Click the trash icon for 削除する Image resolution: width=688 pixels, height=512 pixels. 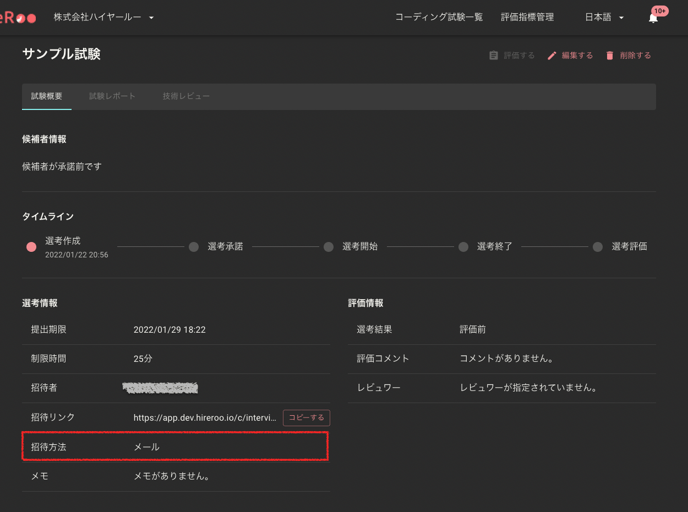609,56
